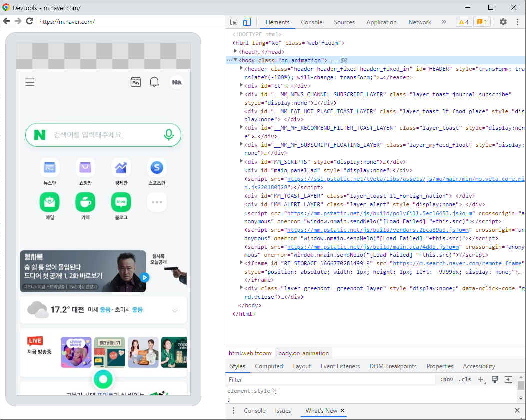The width and height of the screenshot is (526, 420).
Task: Play the 형사록 banner video
Action: click(145, 278)
